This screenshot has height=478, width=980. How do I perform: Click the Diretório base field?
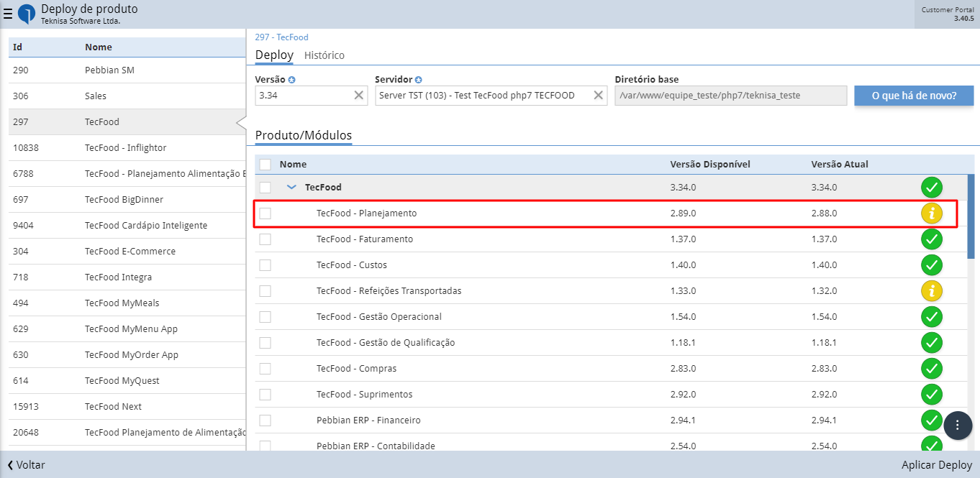coord(731,96)
